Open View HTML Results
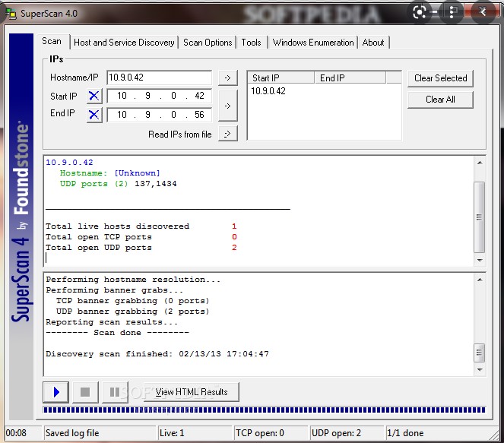The height and width of the screenshot is (443, 504). [192, 392]
